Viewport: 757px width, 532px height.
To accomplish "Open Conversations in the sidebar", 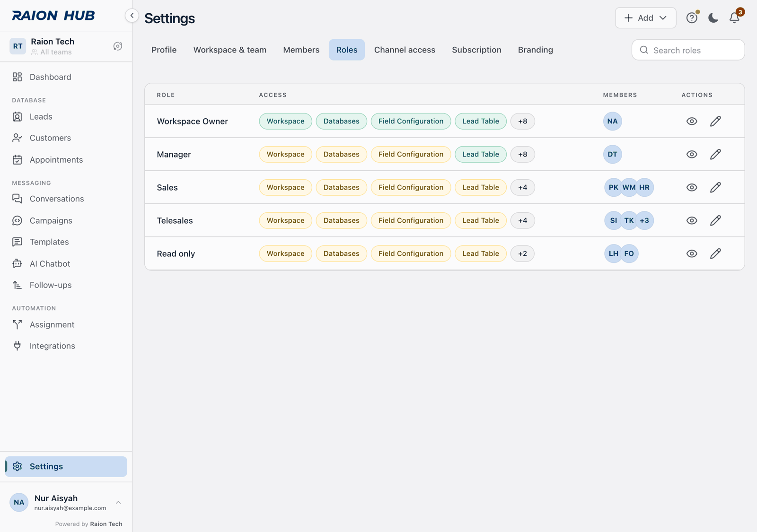I will [66, 199].
